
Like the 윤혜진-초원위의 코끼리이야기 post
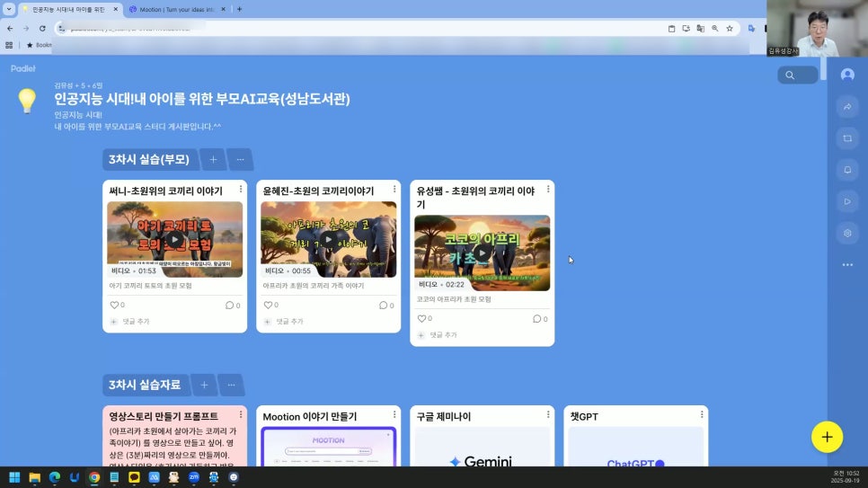[268, 306]
